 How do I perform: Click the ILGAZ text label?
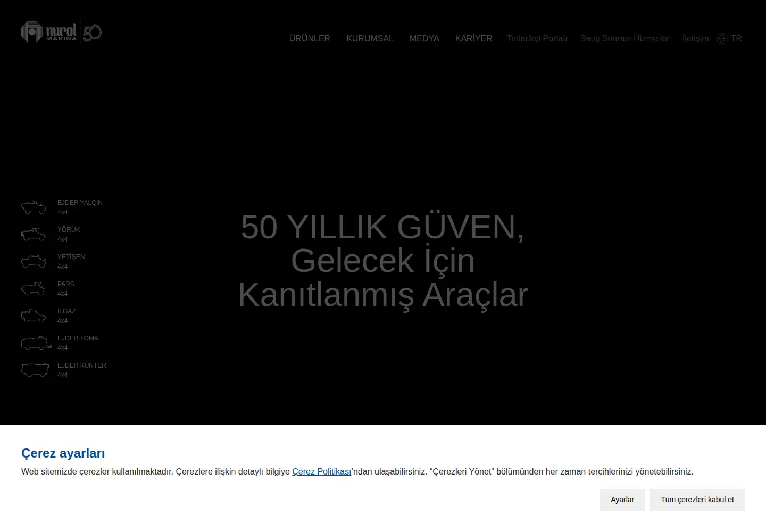point(66,311)
